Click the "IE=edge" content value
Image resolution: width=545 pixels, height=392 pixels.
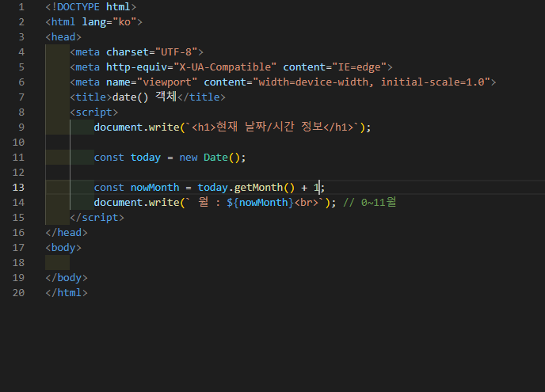tap(360, 67)
